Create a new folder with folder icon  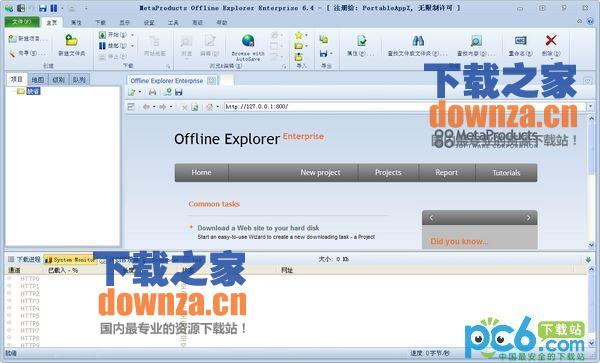(x=72, y=40)
